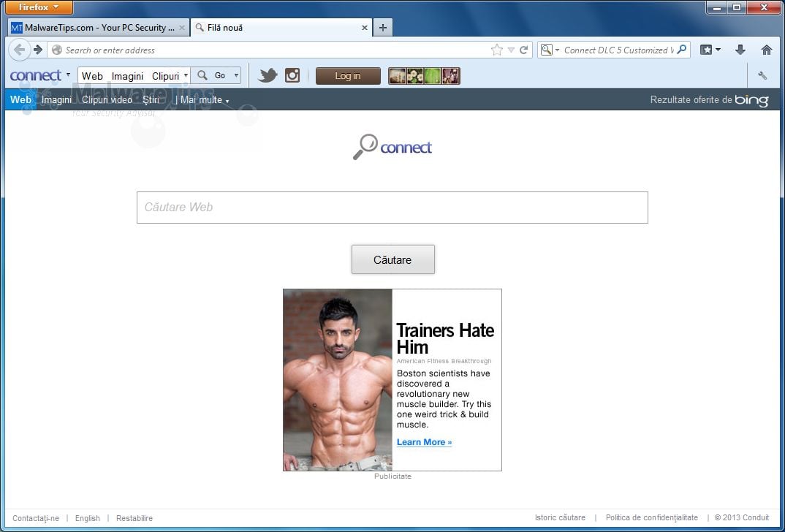Click the Restabilire footer link

(134, 518)
